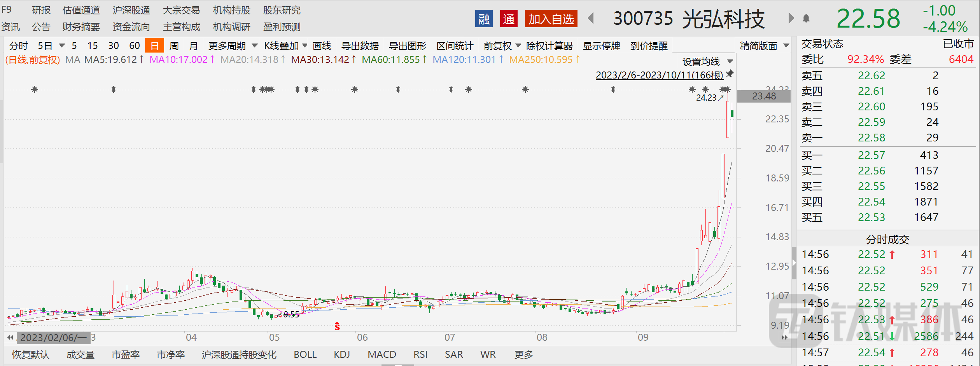This screenshot has height=366, width=980.
Task: Click the 2023/02/06 date label on timeline
Action: pos(53,338)
